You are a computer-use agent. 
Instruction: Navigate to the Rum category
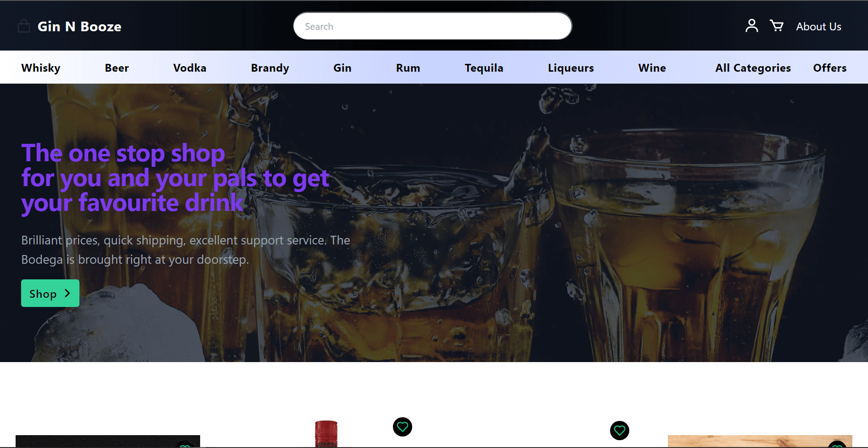[408, 68]
